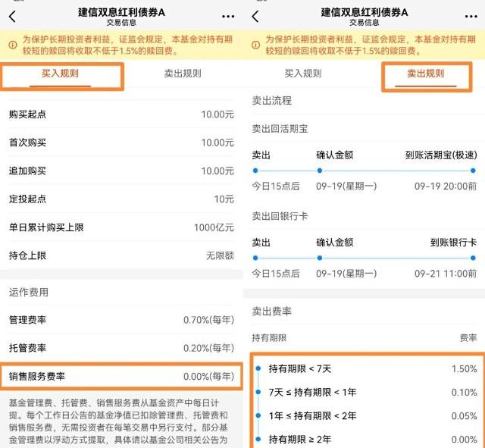Click the 销售服务费率 label

[x=37, y=377]
